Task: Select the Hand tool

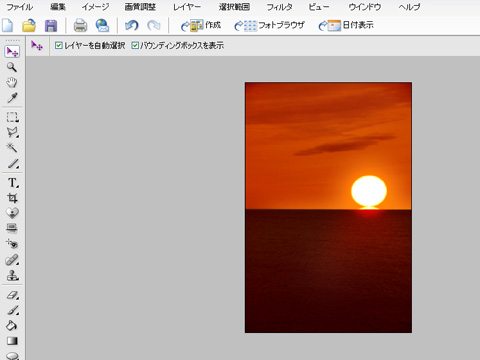Action: point(12,82)
